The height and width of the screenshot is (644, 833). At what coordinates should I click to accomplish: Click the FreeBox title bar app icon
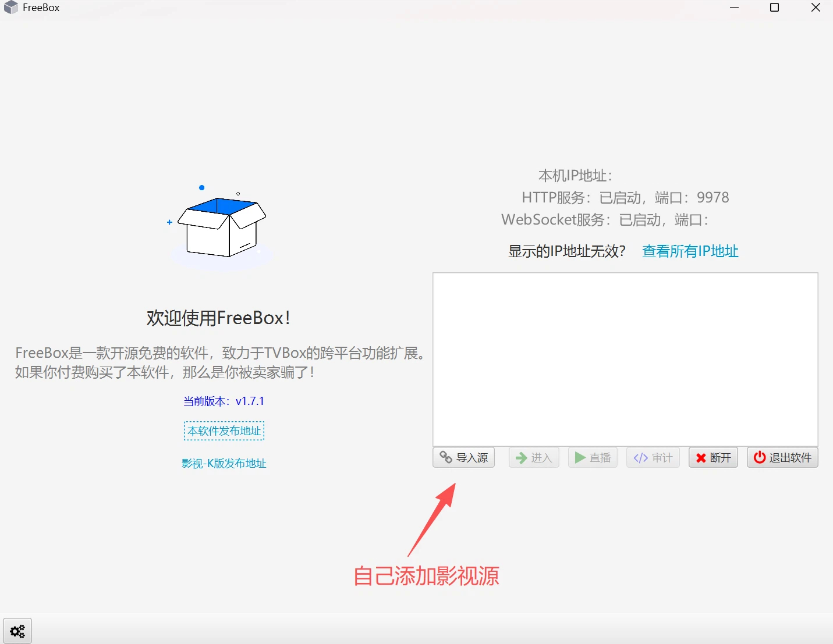click(11, 8)
